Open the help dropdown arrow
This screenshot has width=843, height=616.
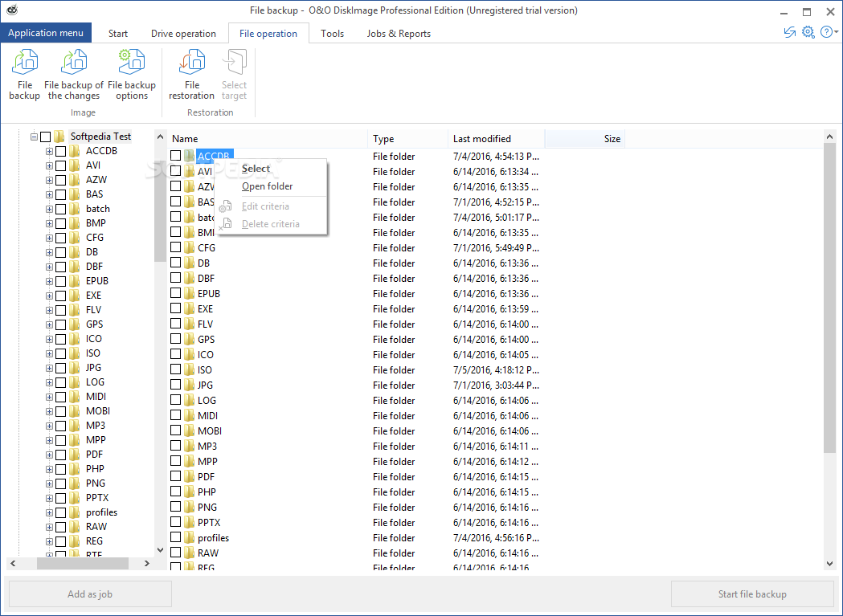tap(837, 32)
